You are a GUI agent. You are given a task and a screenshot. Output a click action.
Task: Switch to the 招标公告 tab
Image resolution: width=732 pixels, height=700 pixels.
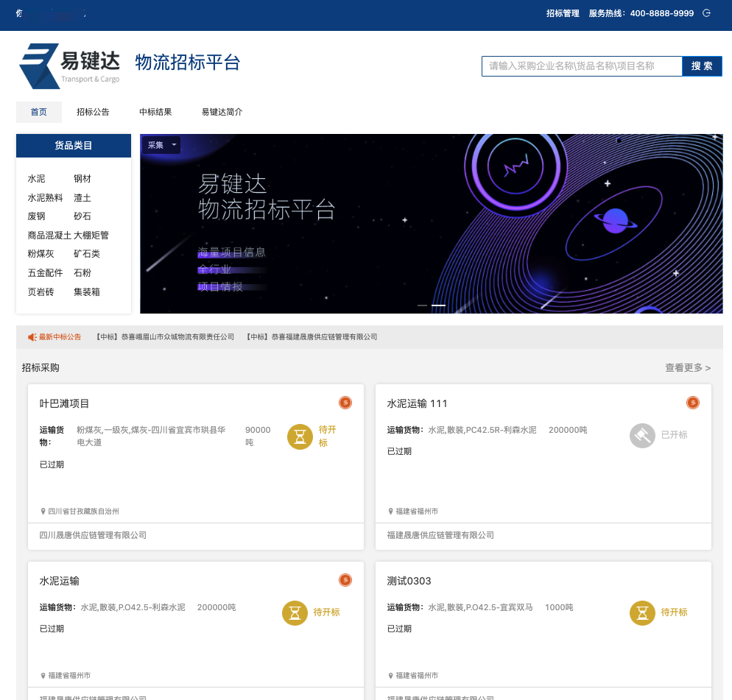point(93,112)
